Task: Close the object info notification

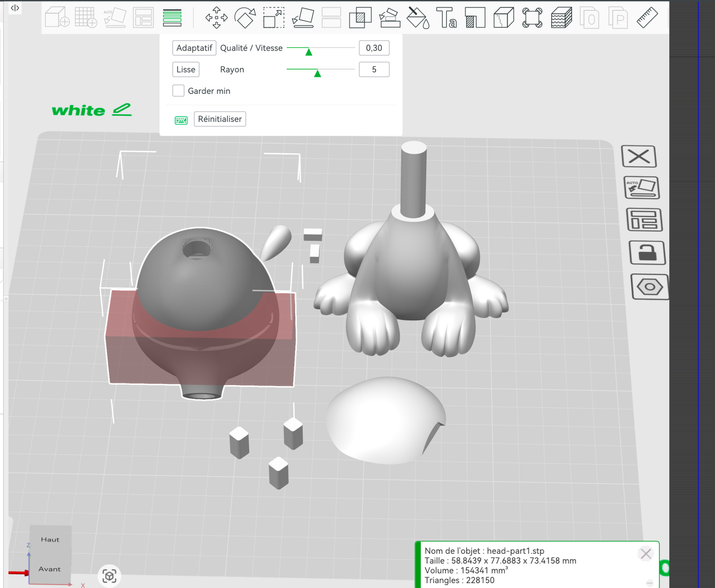Action: coord(645,553)
